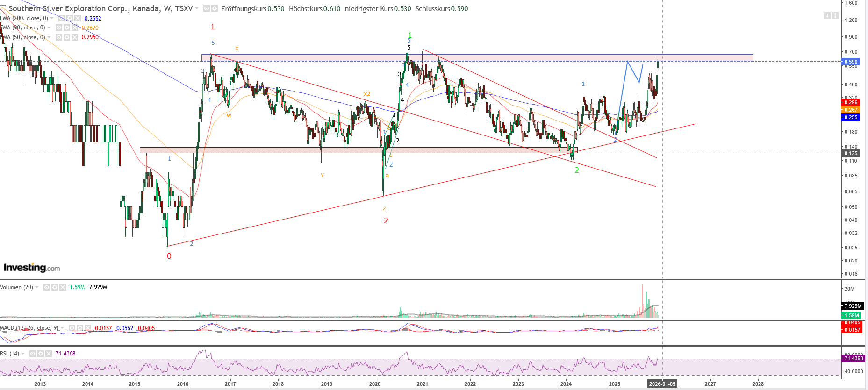
Task: Collapse legend using box icon before title
Action: click(x=3, y=8)
